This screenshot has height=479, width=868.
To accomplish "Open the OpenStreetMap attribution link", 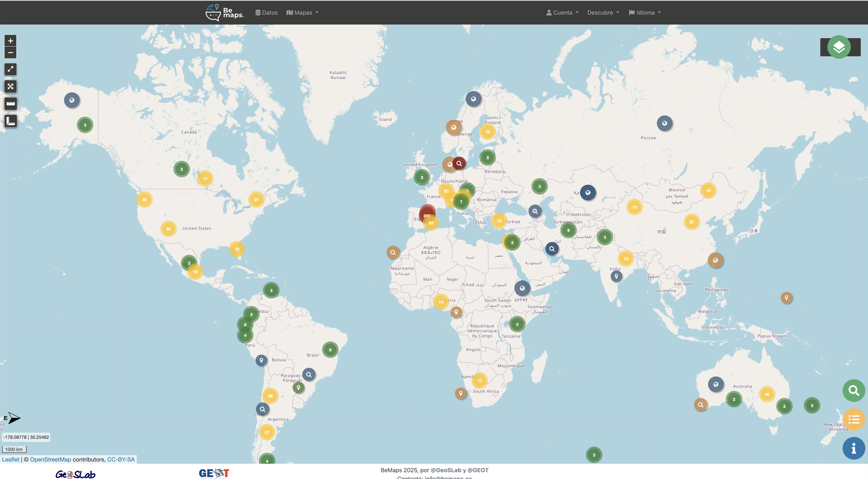I will pyautogui.click(x=51, y=459).
